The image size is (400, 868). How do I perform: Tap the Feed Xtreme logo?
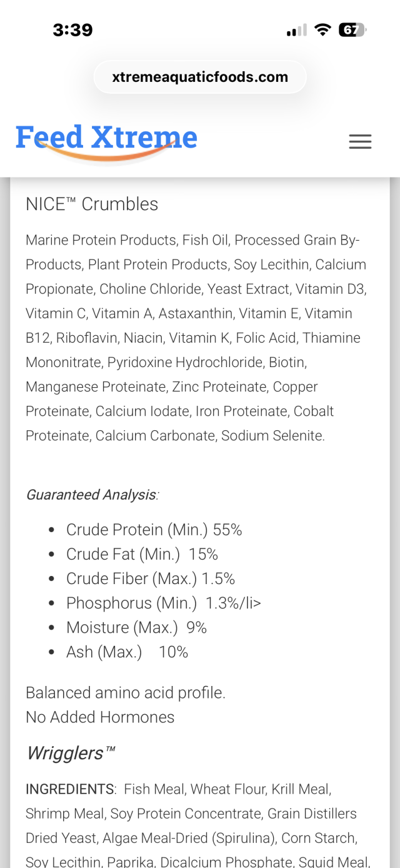coord(106,139)
